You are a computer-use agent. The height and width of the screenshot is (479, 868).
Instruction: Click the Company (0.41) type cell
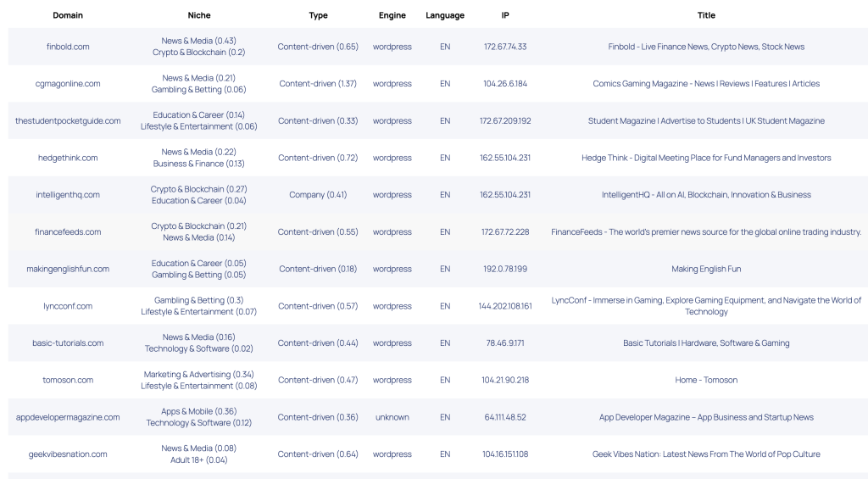318,195
